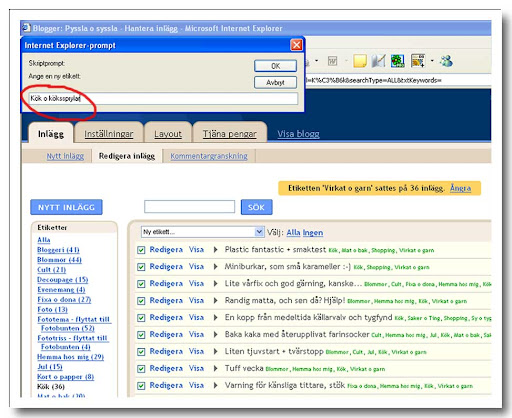Open the research book-and-pencil toolbar icon
This screenshot has width=512, height=418.
click(379, 61)
